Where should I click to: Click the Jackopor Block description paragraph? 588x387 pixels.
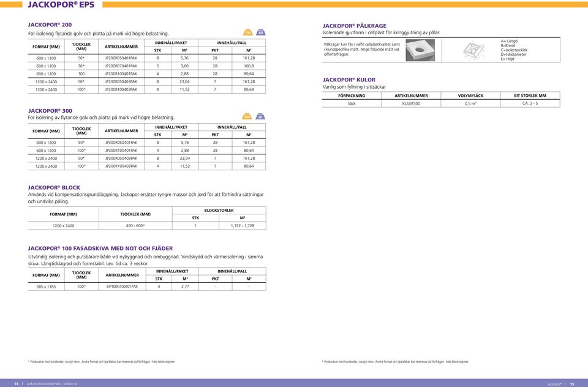(146, 198)
